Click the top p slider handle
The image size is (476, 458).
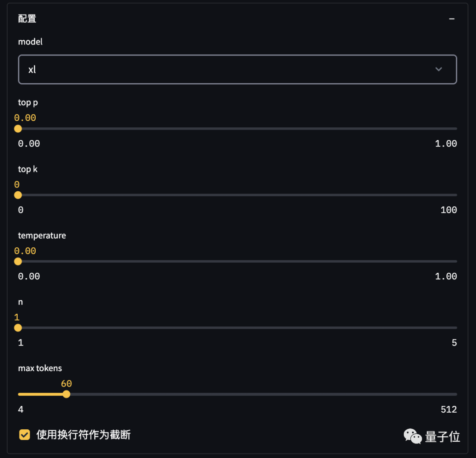[18, 129]
